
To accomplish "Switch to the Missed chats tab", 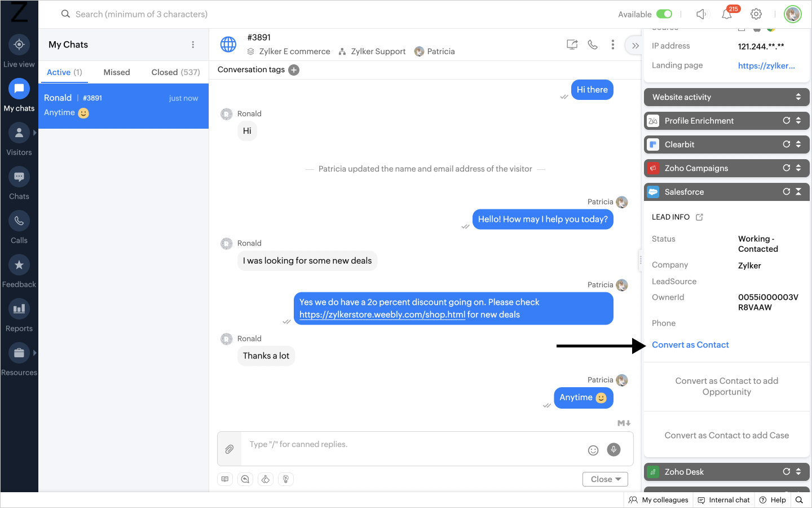I will 117,72.
